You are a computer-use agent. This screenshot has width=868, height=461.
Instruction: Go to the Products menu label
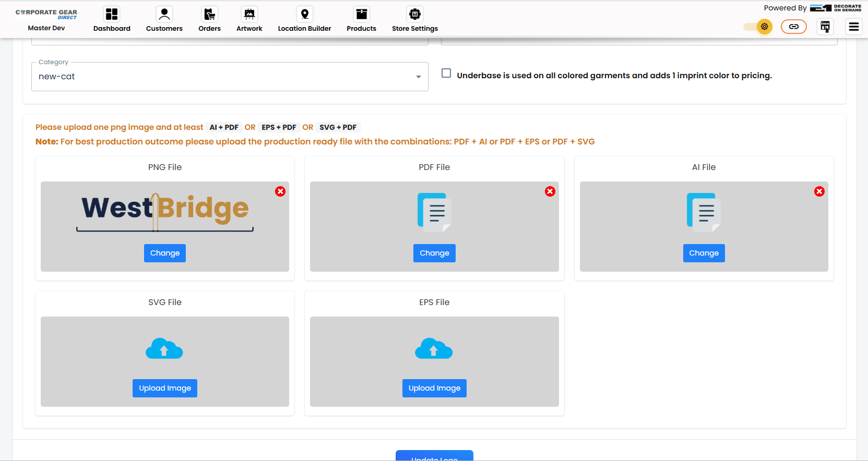tap(362, 29)
